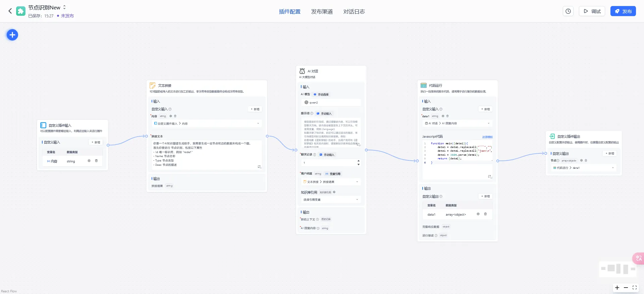Viewport: 644px width, 294px height.
Task: Expand the 拼接文本 text area fullscreen icon
Action: (259, 166)
